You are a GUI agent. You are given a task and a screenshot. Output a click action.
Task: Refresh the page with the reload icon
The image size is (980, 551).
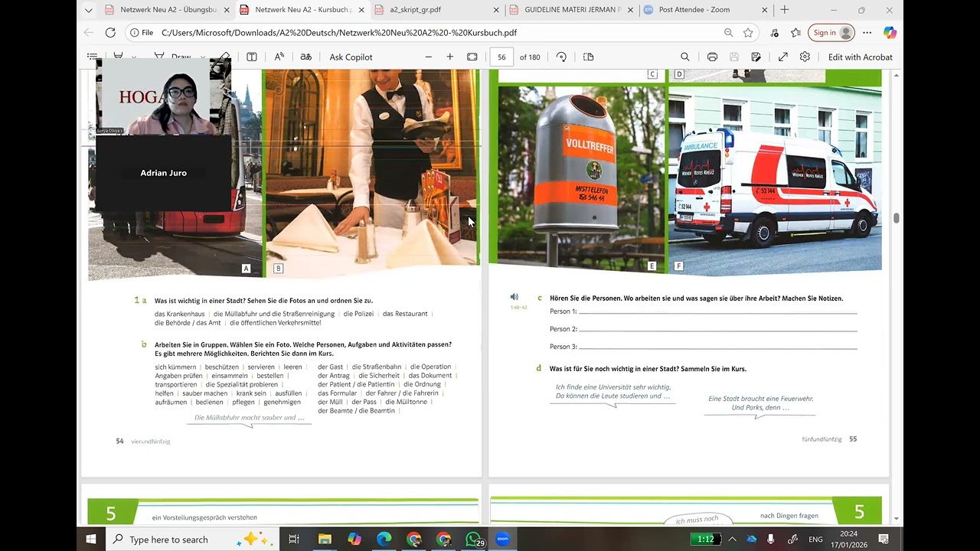(110, 33)
